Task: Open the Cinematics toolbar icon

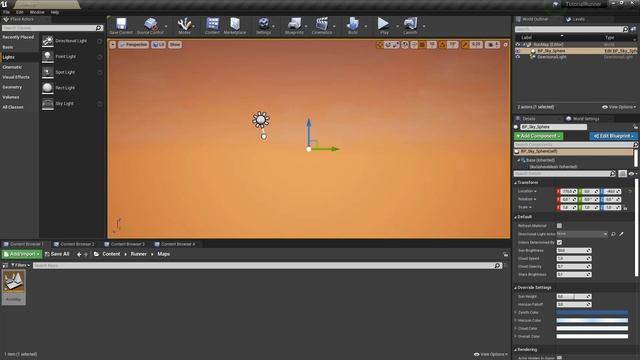Action: (322, 24)
